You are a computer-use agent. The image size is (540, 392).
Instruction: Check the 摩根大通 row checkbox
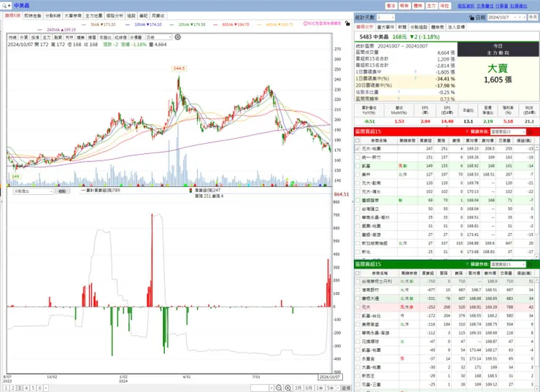coord(358,299)
